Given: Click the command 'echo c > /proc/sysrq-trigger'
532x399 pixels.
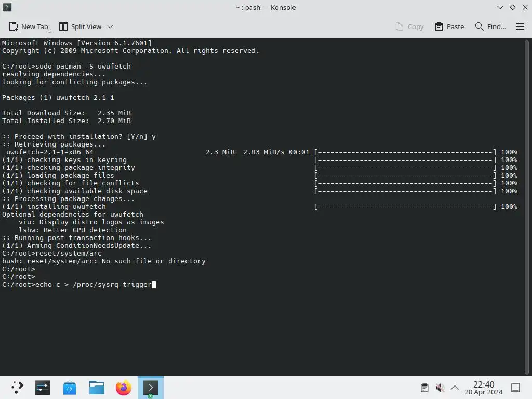Looking at the screenshot, I should pos(94,285).
